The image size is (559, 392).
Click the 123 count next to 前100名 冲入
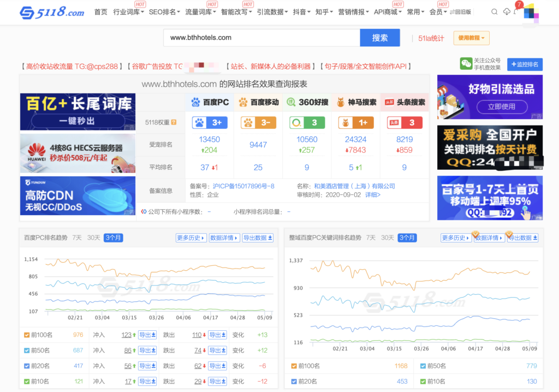[x=126, y=335]
